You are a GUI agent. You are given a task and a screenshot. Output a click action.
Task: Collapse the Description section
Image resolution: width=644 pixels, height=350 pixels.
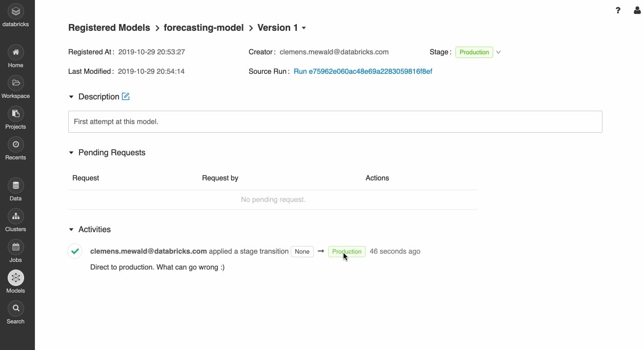[x=71, y=97]
